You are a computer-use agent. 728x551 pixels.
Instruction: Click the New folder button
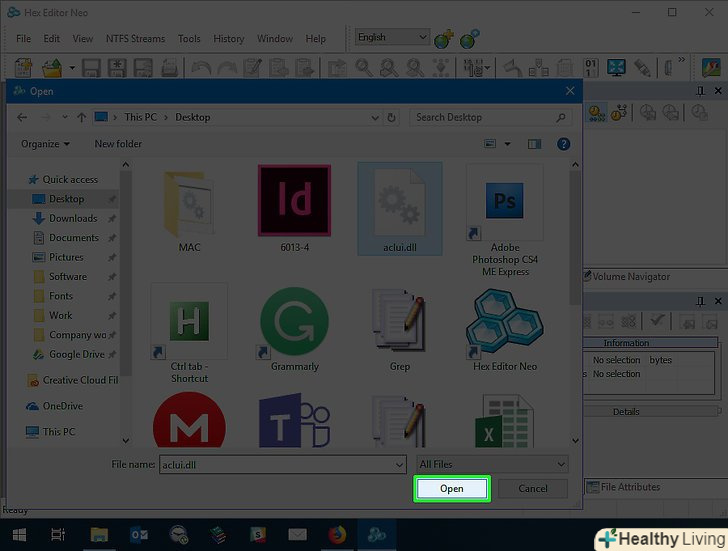tap(118, 144)
